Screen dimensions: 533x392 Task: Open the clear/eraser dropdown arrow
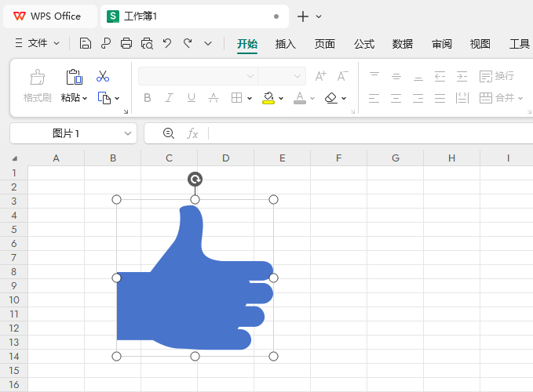(x=344, y=99)
